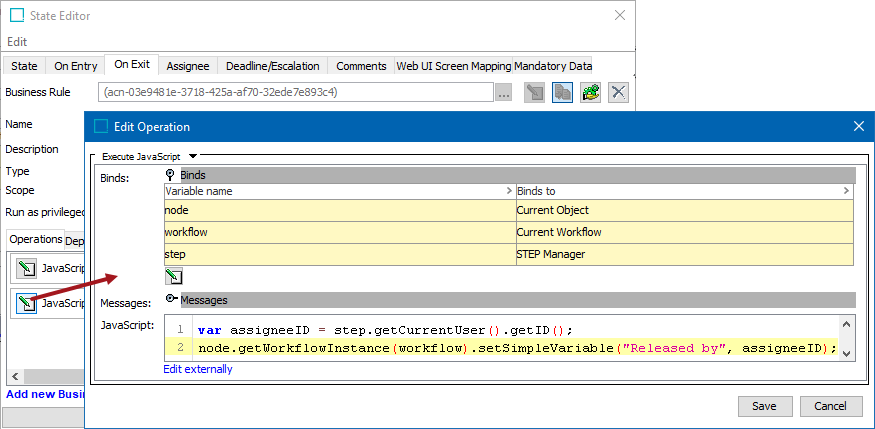Click Save in Edit Operation dialog
Image resolution: width=875 pixels, height=429 pixels.
pos(765,406)
